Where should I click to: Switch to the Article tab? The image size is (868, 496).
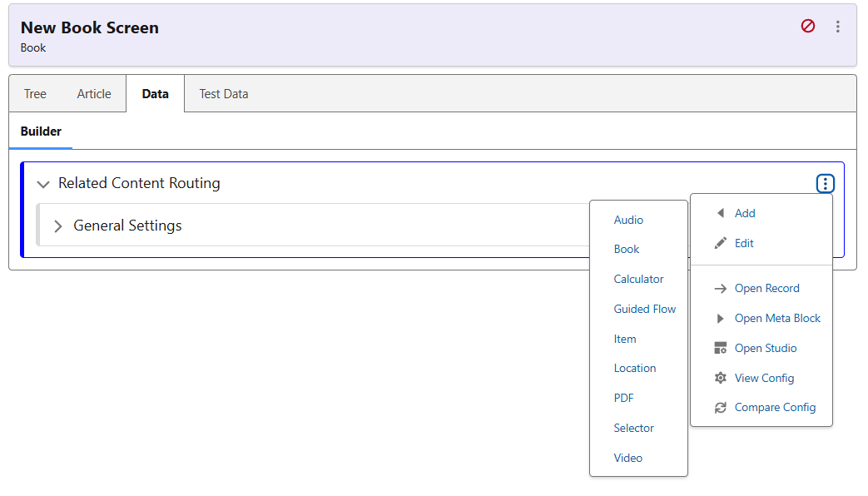tap(94, 94)
